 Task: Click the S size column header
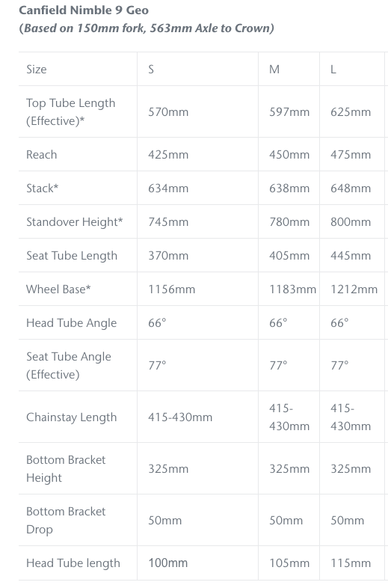(151, 70)
